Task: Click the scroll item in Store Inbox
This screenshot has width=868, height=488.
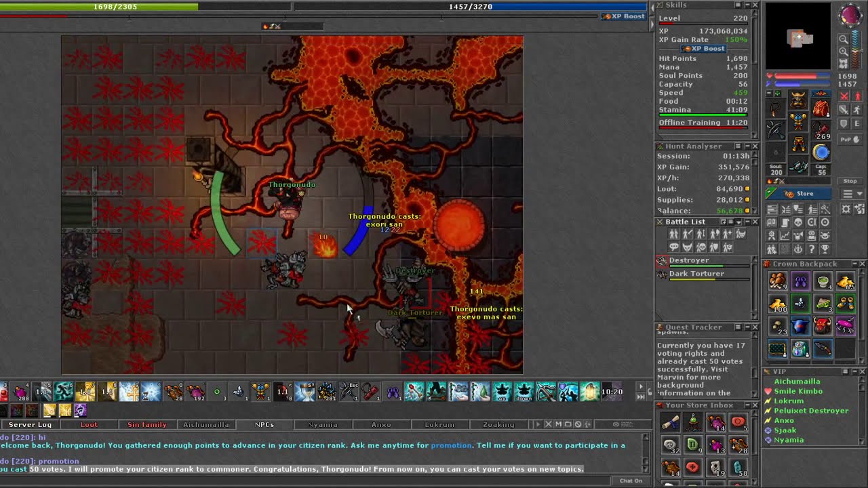Action: (671, 423)
